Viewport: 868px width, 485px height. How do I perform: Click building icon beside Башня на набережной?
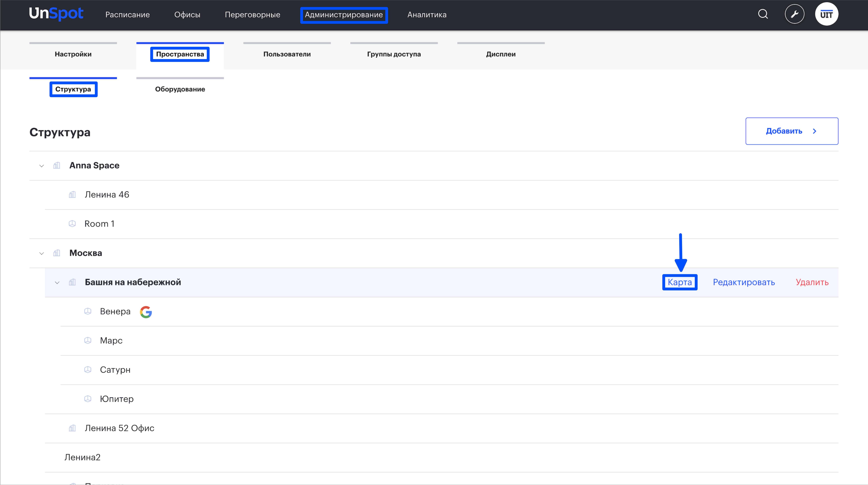pos(72,282)
